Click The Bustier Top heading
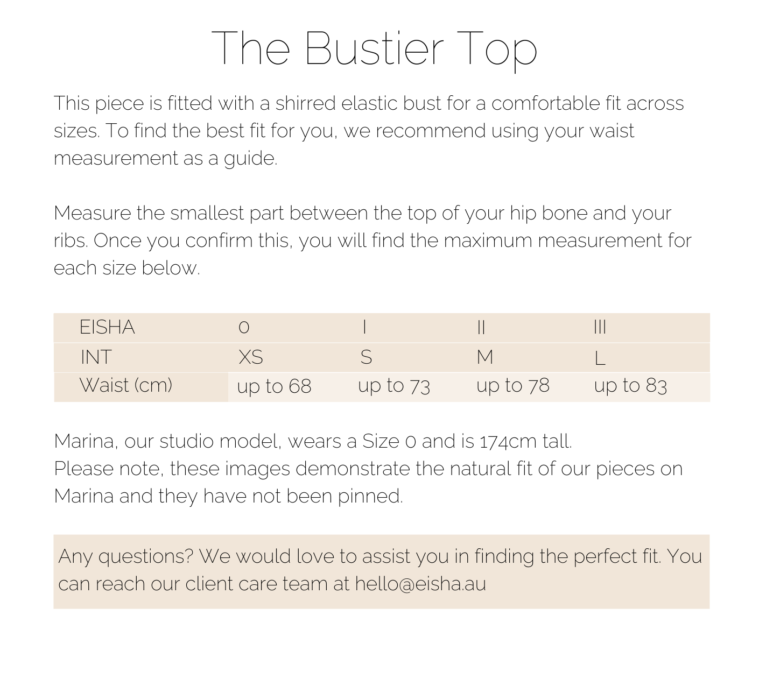Screen dimensions: 759x700 [375, 49]
